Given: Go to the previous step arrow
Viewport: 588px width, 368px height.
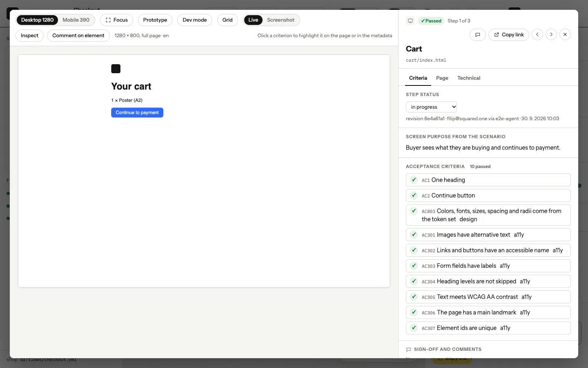Looking at the screenshot, I should (x=537, y=35).
